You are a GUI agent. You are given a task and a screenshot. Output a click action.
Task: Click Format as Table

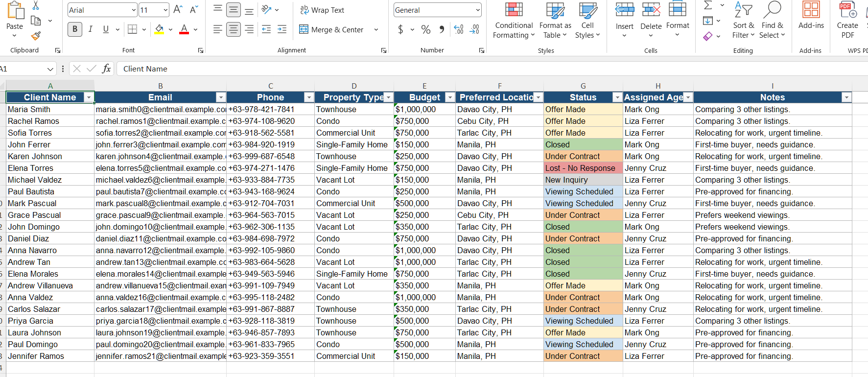pyautogui.click(x=555, y=21)
